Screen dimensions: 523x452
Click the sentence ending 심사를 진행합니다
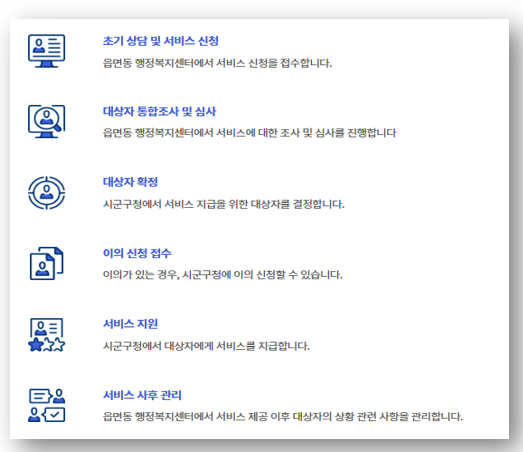pyautogui.click(x=249, y=133)
